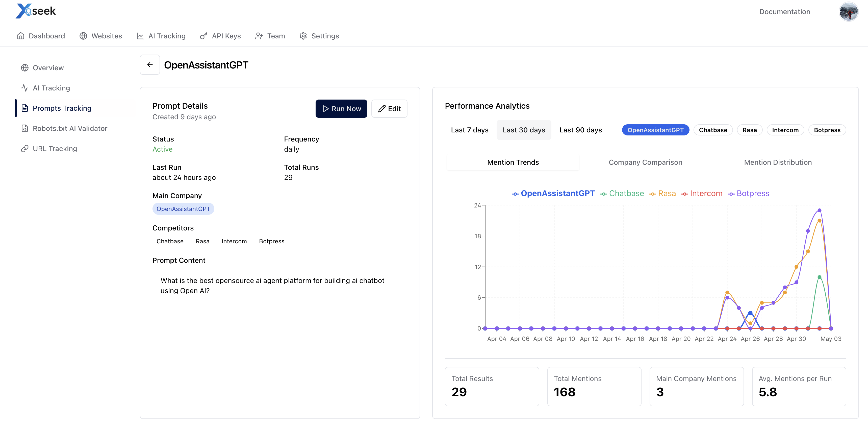Click the Edit button
The height and width of the screenshot is (424, 868).
(389, 109)
